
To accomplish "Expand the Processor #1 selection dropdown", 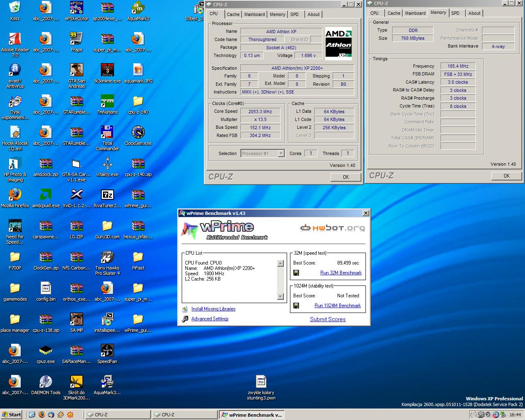I will pos(281,153).
